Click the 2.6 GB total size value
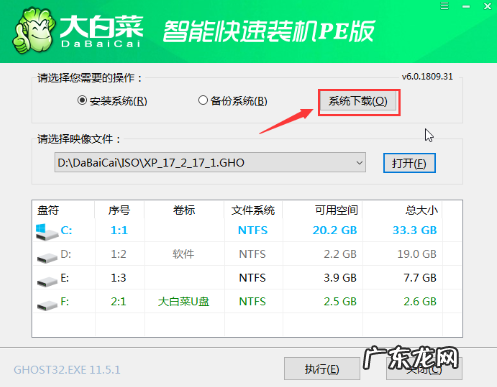 tap(420, 302)
